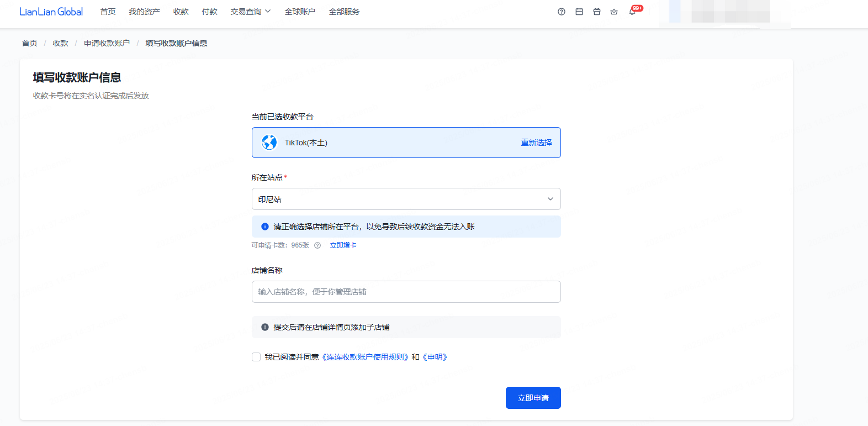Open 全部服务 in the top navigation

[344, 12]
